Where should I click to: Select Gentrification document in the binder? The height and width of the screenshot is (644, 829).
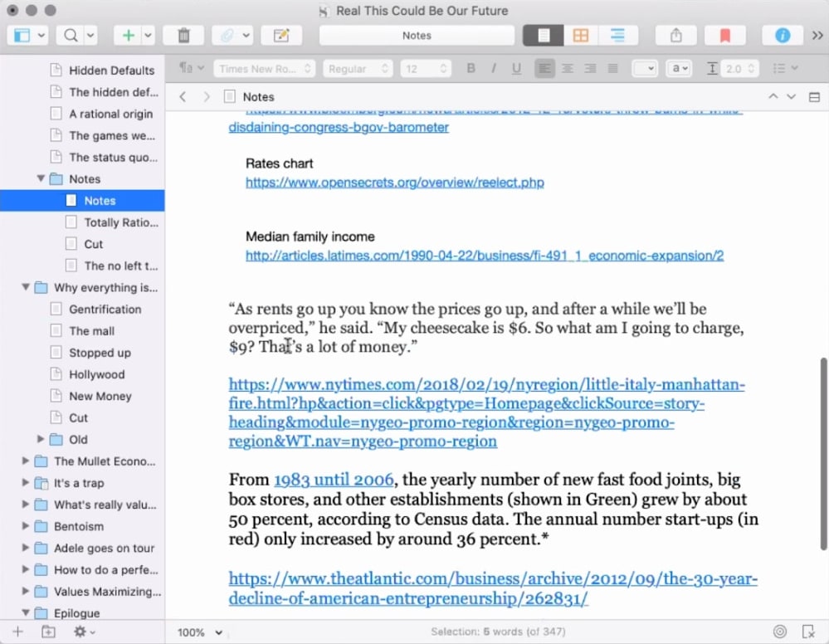(105, 310)
